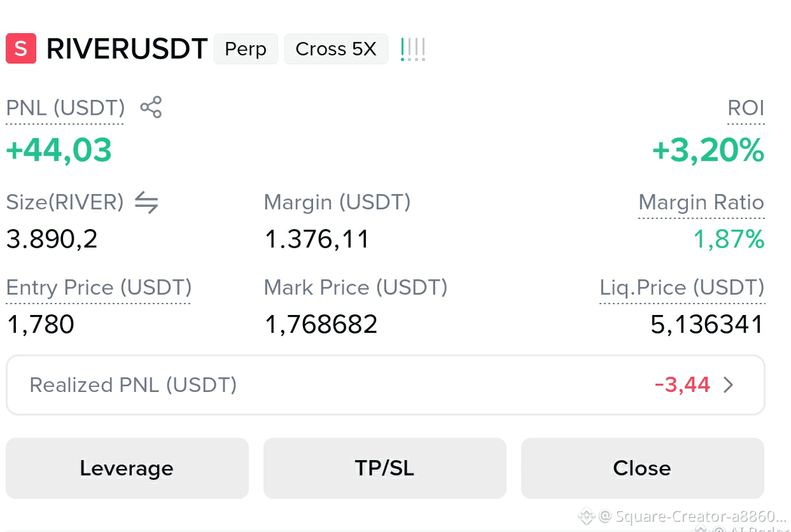791x532 pixels.
Task: Close the RIVERUSDT position
Action: click(642, 468)
